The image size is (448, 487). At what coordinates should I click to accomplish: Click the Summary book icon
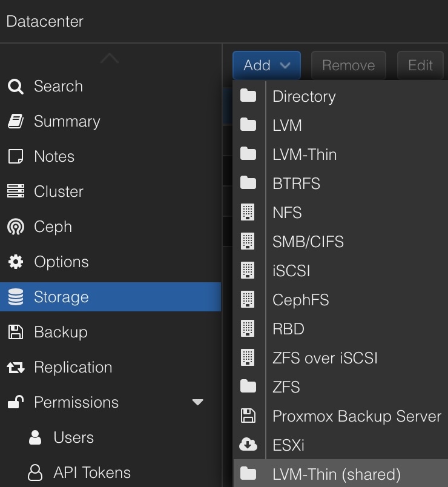tap(16, 121)
